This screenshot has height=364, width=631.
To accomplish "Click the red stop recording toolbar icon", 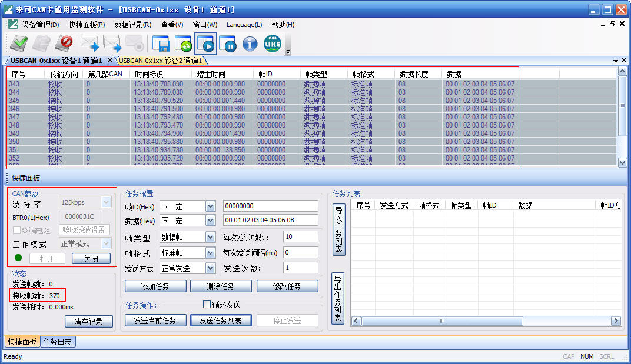I will coord(64,44).
